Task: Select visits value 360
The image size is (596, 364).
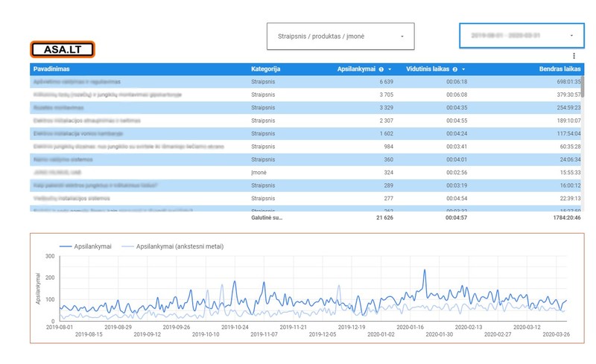Action: coord(388,159)
